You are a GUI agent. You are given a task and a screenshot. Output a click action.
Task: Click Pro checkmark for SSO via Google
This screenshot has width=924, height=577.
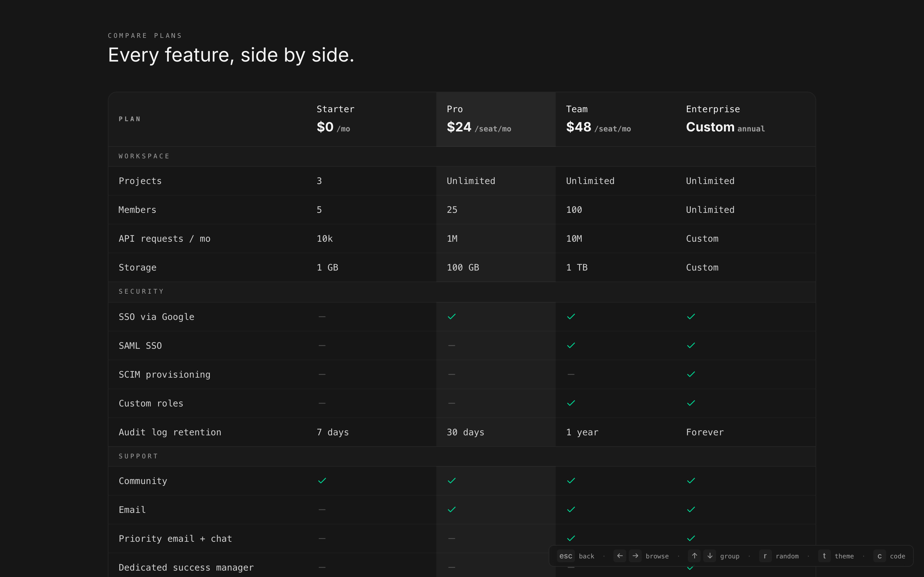[x=452, y=317]
